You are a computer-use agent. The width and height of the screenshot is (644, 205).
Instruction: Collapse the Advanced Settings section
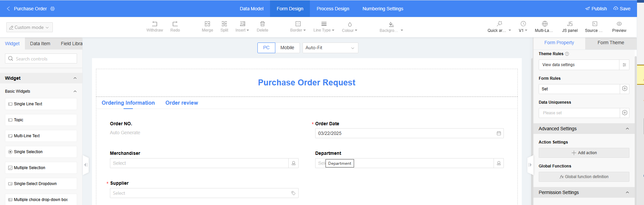tap(627, 129)
